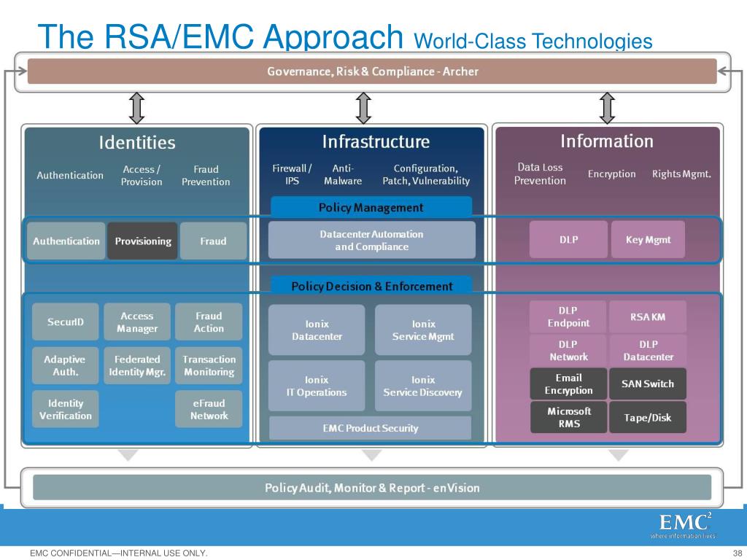This screenshot has height=560, width=747.
Task: Click the Firewall / IPS subheading
Action: 292,174
